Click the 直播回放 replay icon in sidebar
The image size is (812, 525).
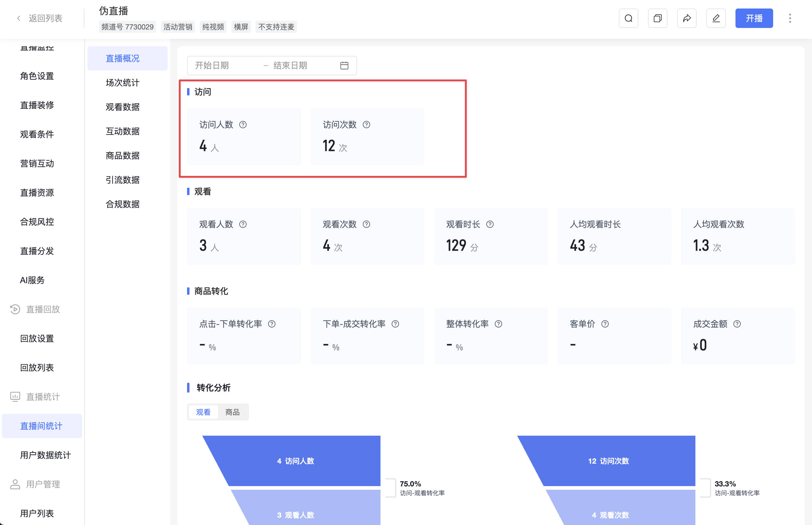click(15, 309)
